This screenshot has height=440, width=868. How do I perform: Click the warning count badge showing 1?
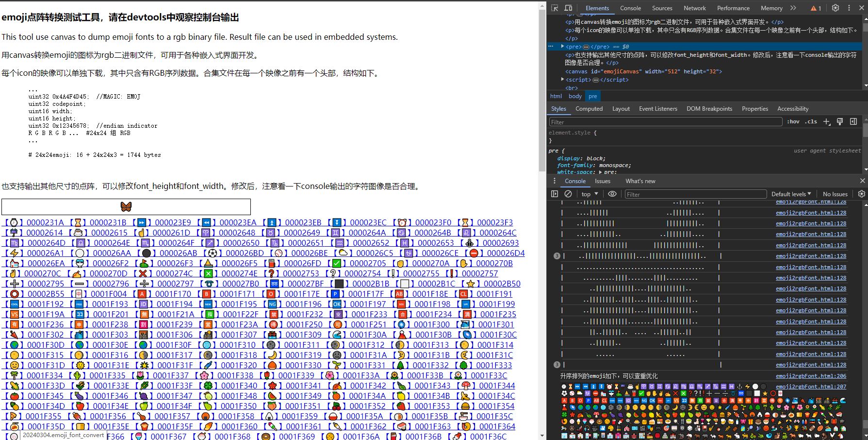pos(816,8)
